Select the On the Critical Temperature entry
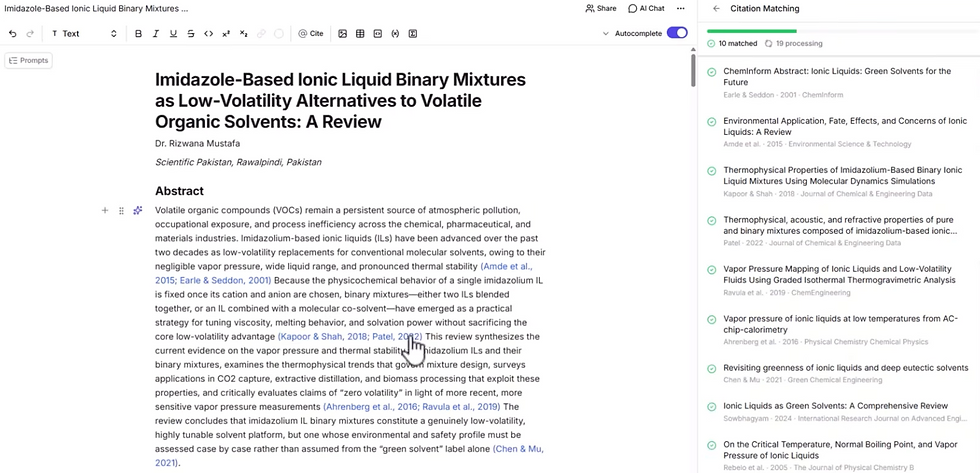The image size is (980, 473). (838, 456)
